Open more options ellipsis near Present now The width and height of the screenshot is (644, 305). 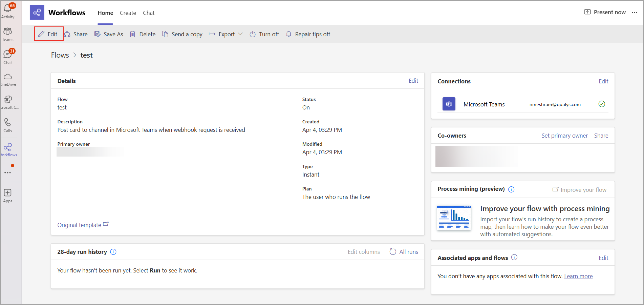[634, 13]
